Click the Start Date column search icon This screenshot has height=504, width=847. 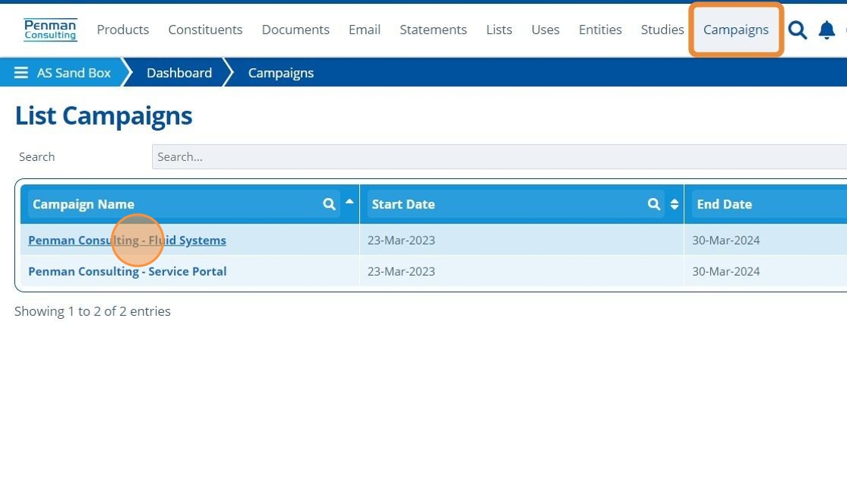[653, 204]
